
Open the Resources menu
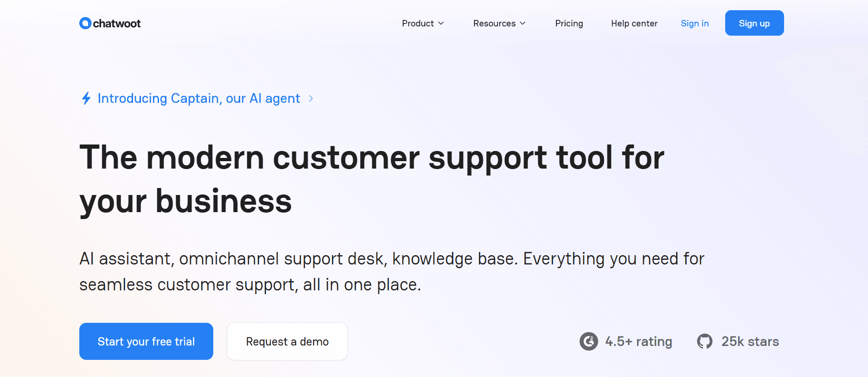pyautogui.click(x=499, y=23)
